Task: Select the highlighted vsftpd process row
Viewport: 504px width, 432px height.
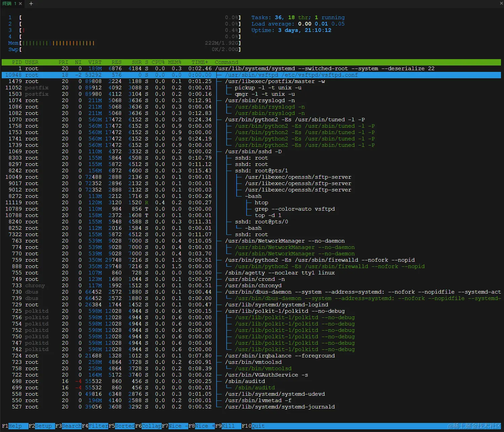Action: pos(251,75)
